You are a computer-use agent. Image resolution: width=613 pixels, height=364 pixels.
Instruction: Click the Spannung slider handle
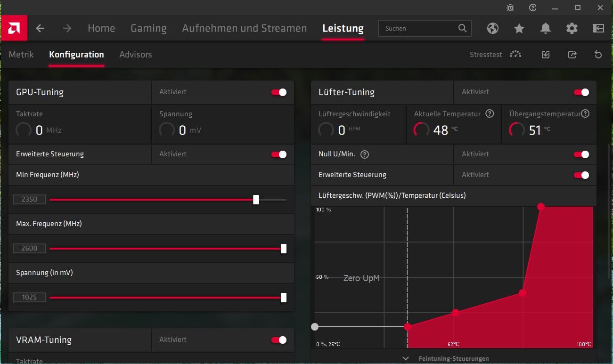284,298
